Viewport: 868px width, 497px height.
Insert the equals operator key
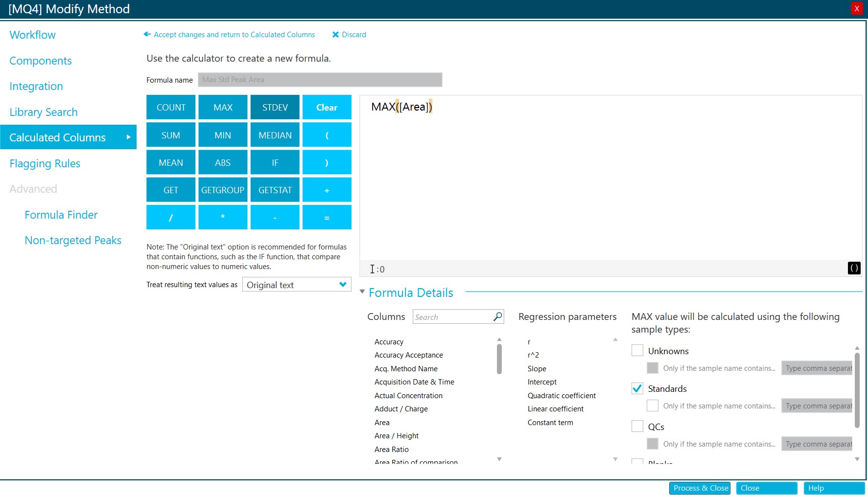(327, 217)
